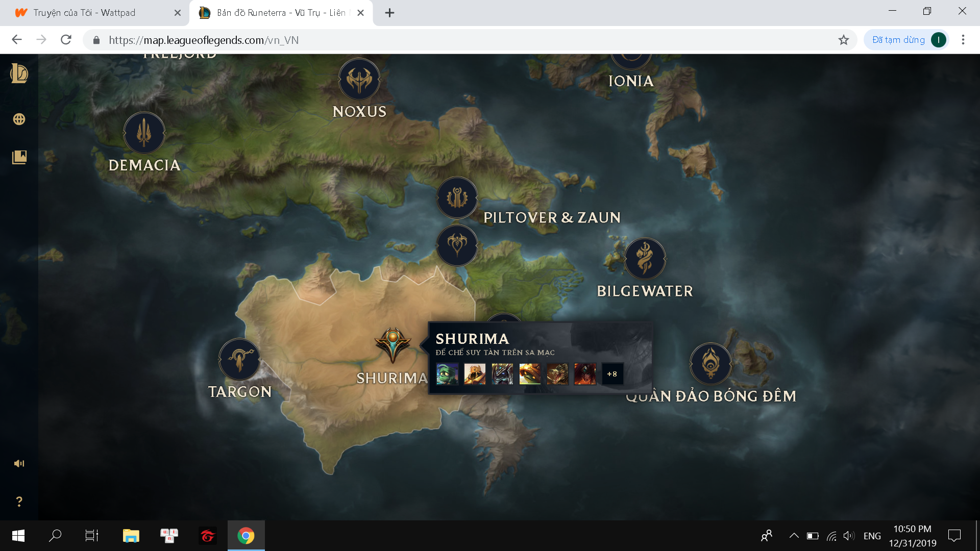Open the battery status tray icon

(x=813, y=536)
